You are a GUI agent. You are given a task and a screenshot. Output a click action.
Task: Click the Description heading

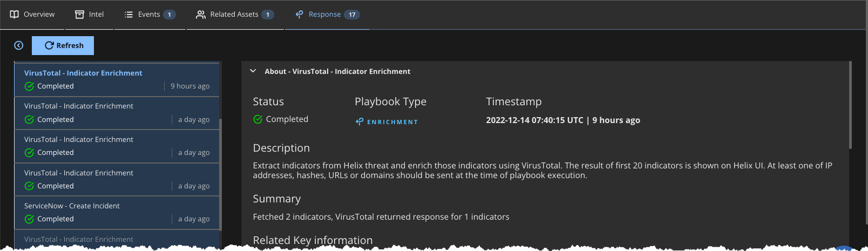click(281, 148)
